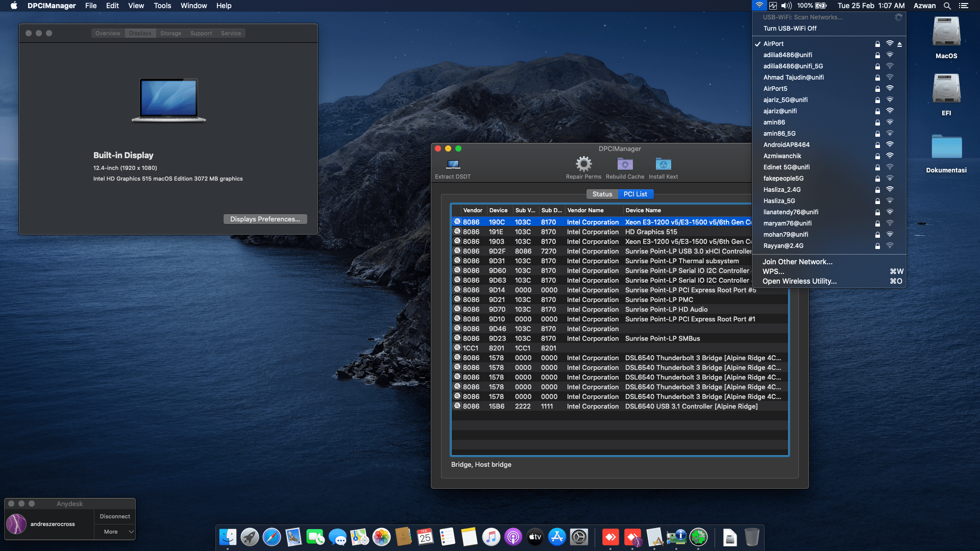Switch to the Support tab
This screenshot has height=551, width=980.
(x=201, y=33)
